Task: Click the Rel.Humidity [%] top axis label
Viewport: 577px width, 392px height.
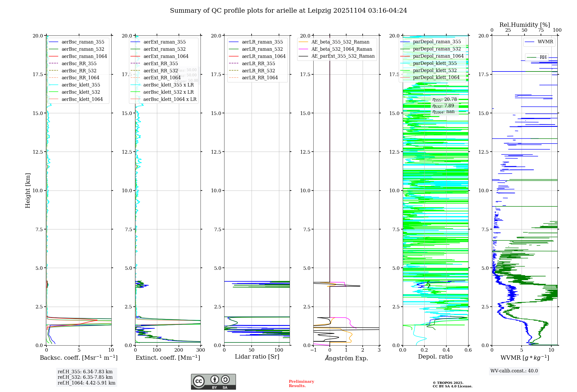Action: pyautogui.click(x=524, y=25)
